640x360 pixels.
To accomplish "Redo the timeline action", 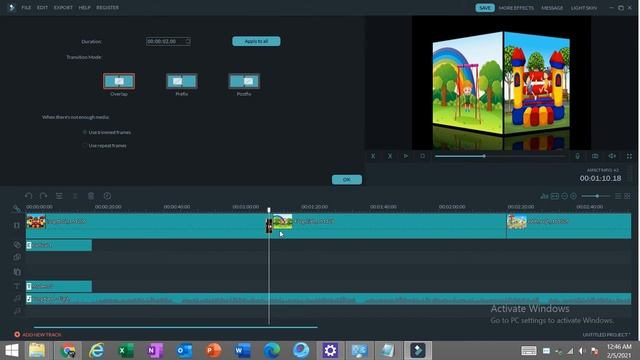I will tap(43, 196).
